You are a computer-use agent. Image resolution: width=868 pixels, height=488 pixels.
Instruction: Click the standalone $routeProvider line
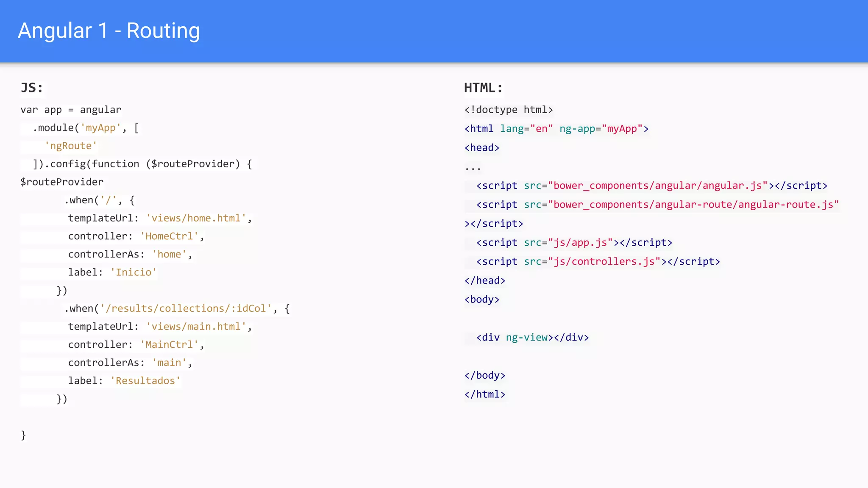coord(62,182)
